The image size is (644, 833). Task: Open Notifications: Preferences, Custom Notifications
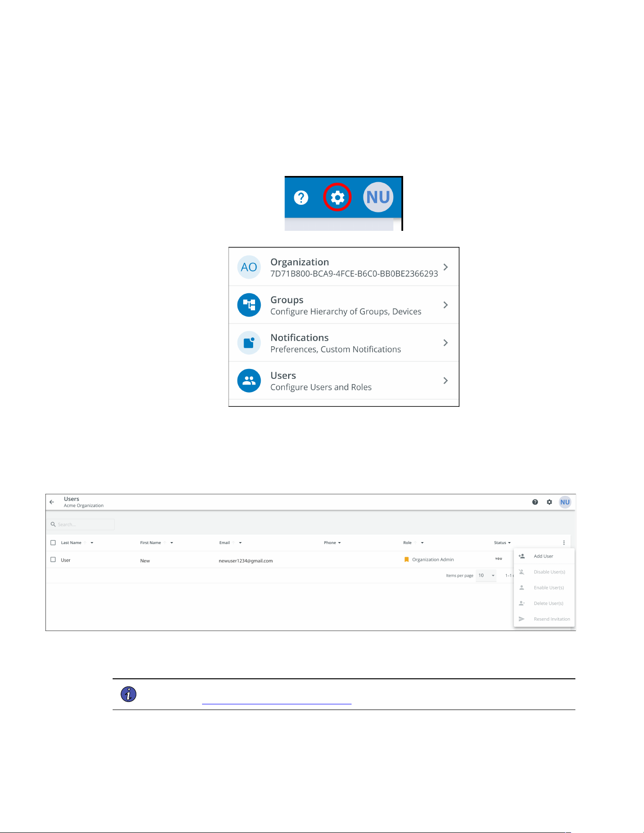344,342
